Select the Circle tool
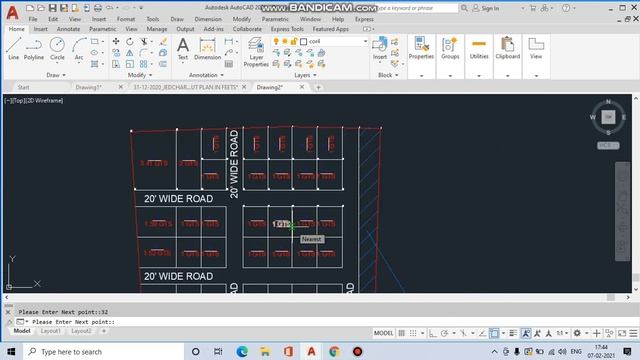This screenshot has height=360, width=640. point(57,49)
